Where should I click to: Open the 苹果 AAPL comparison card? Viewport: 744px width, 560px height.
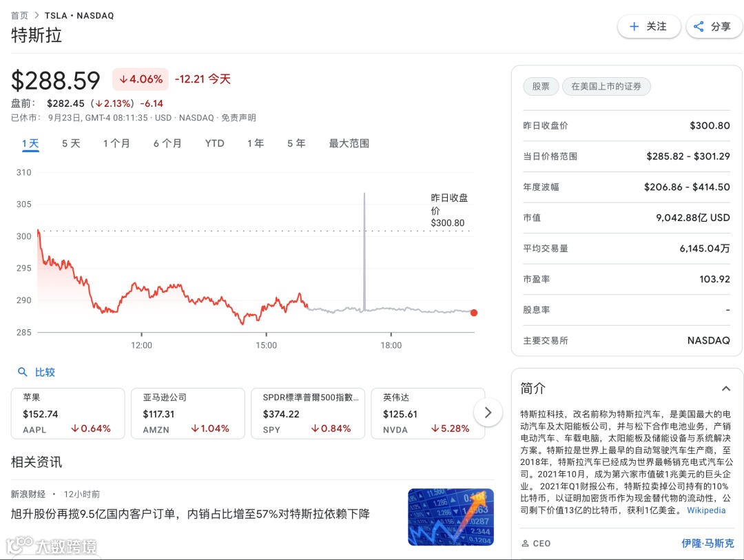point(68,413)
